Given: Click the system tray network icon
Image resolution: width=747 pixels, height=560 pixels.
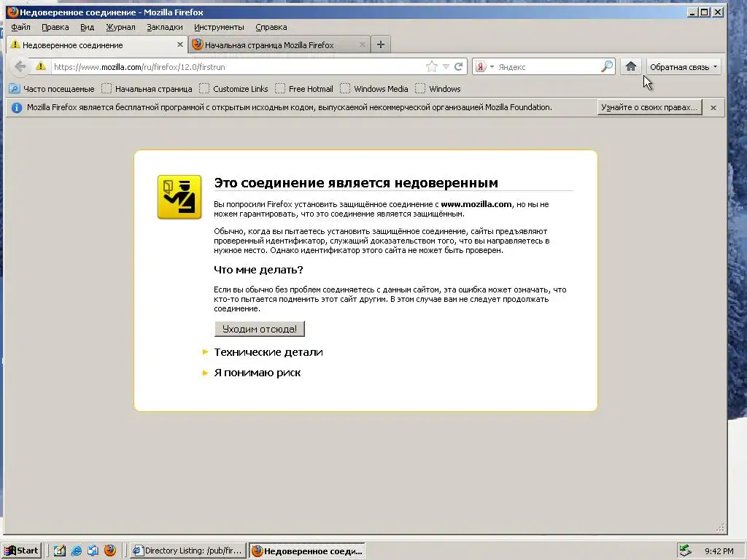Looking at the screenshot, I should [x=685, y=551].
